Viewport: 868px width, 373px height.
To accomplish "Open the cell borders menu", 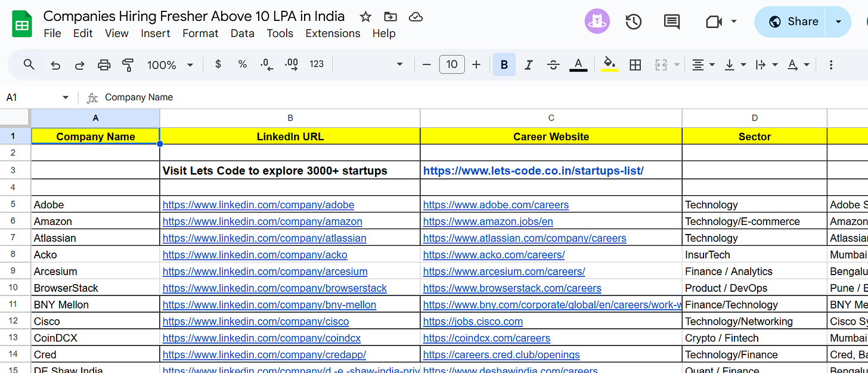I will (635, 65).
